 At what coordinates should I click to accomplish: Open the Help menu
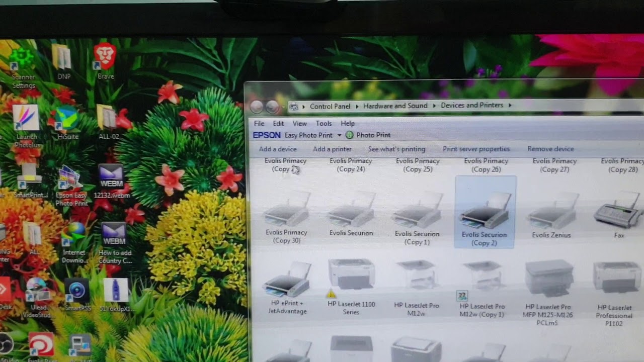pyautogui.click(x=348, y=123)
